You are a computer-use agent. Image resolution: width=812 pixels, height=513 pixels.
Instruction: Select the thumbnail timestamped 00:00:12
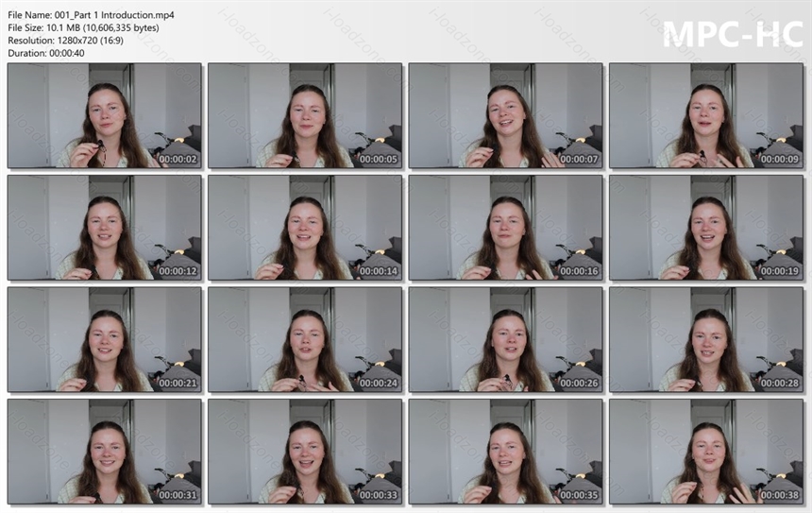pos(105,228)
